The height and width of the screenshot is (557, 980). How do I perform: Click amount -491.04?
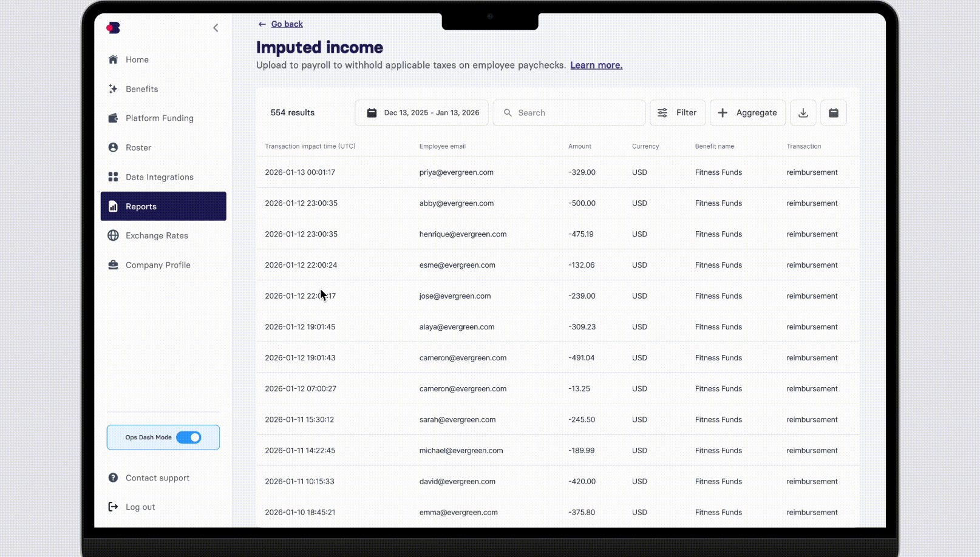(x=582, y=358)
